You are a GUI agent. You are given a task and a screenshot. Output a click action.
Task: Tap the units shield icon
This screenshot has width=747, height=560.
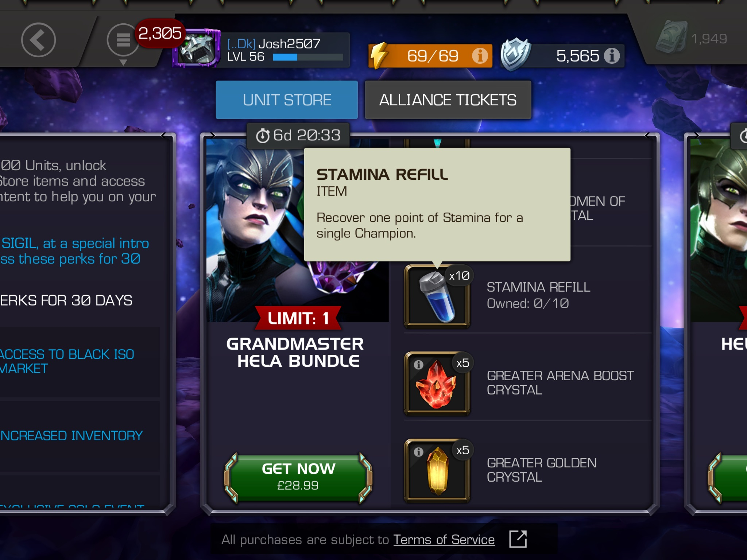tap(515, 55)
